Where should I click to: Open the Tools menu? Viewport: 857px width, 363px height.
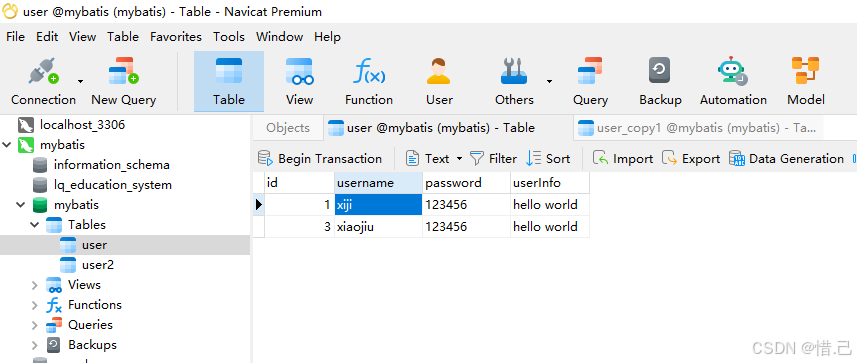click(229, 37)
